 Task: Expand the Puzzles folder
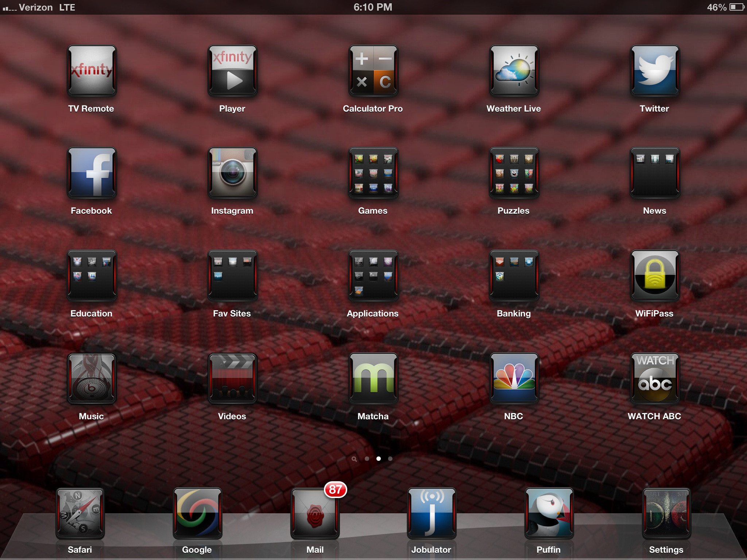(x=514, y=172)
